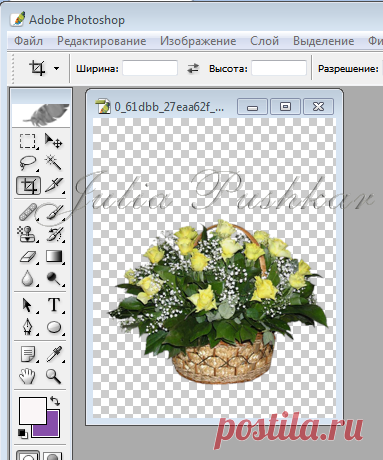This screenshot has width=383, height=460.
Task: Select the Lasso tool
Action: click(27, 163)
